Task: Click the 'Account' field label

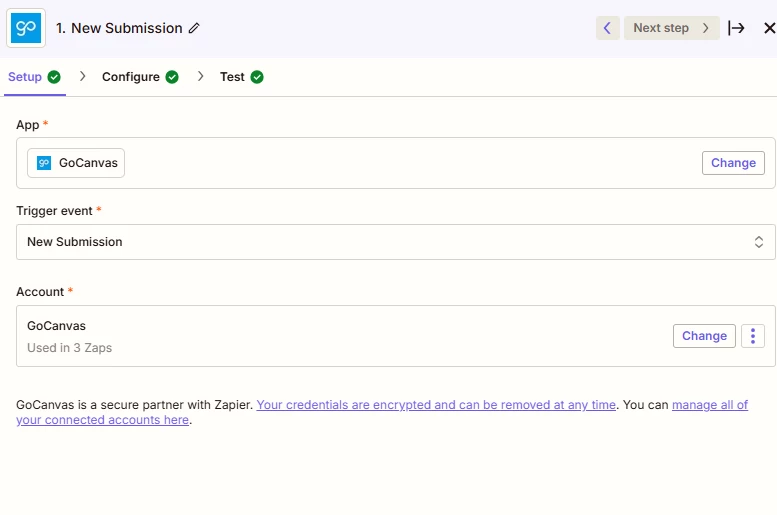Action: 40,291
